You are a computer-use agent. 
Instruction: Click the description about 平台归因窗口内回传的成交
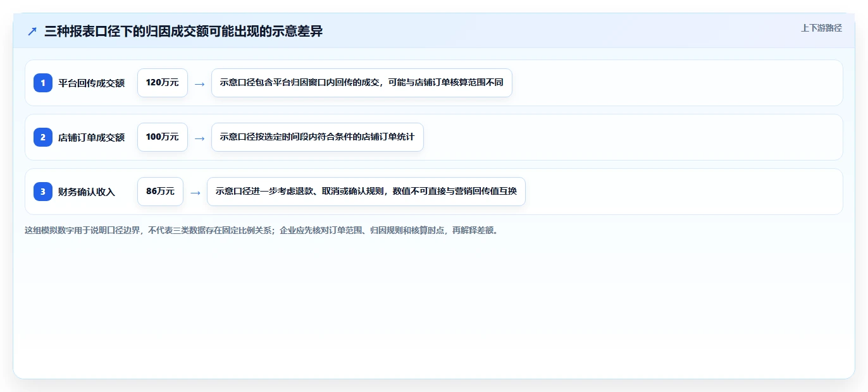(x=361, y=83)
